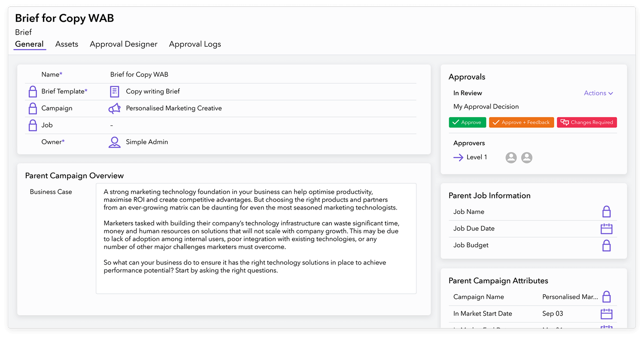The height and width of the screenshot is (338, 644).
Task: Click the Job Budget label
Action: [471, 245]
